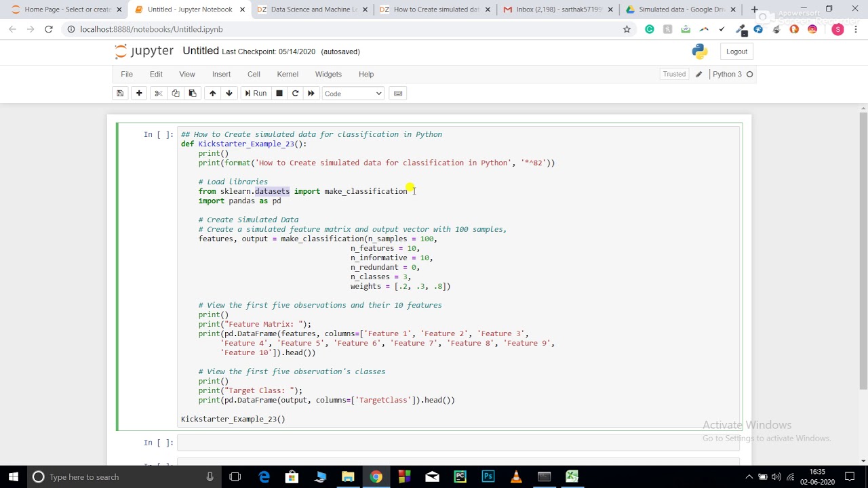
Task: Run the selected cell
Action: point(256,94)
